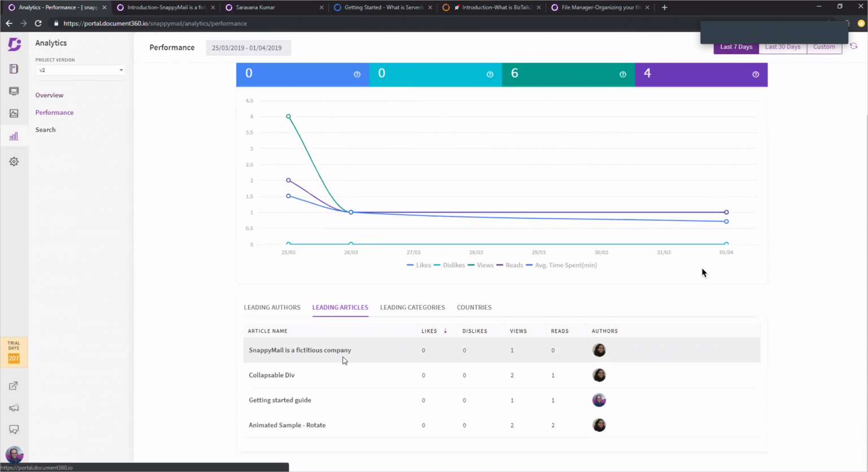868x472 pixels.
Task: Click the Analytics bar chart sidebar icon
Action: pos(14,136)
